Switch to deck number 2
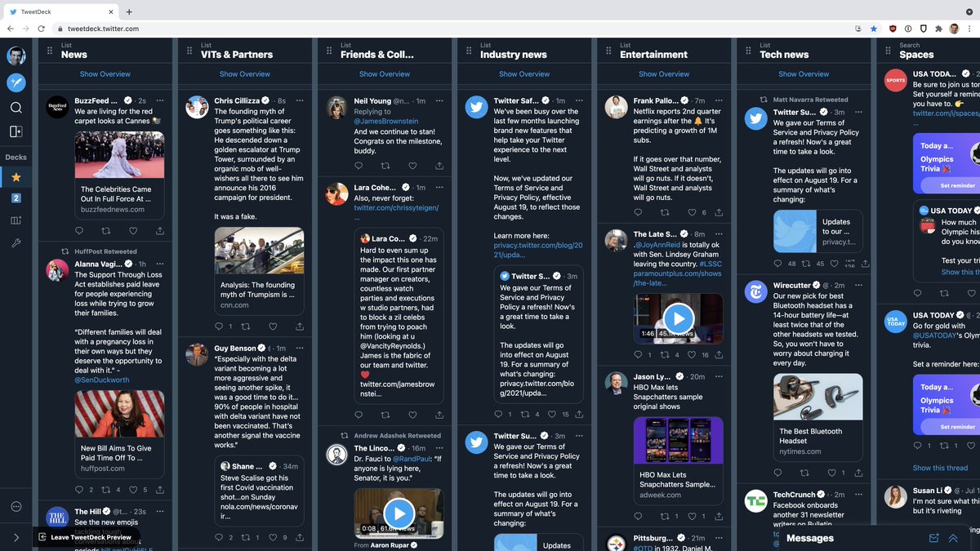 pyautogui.click(x=16, y=198)
